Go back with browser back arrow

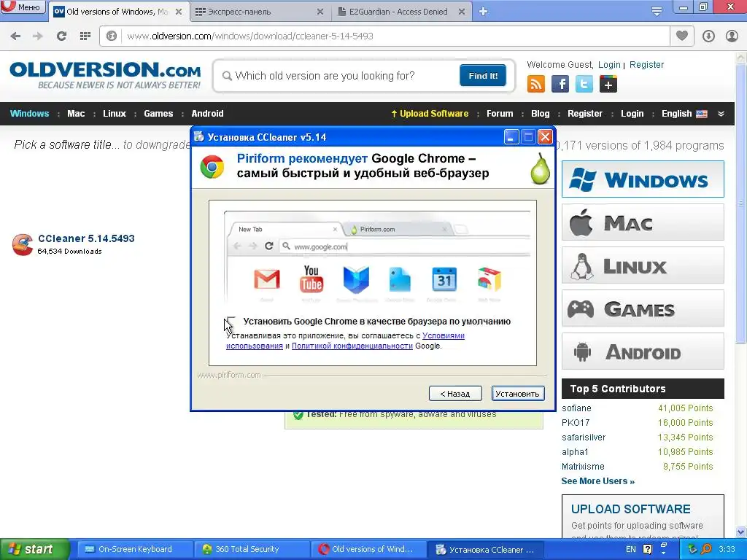(15, 36)
